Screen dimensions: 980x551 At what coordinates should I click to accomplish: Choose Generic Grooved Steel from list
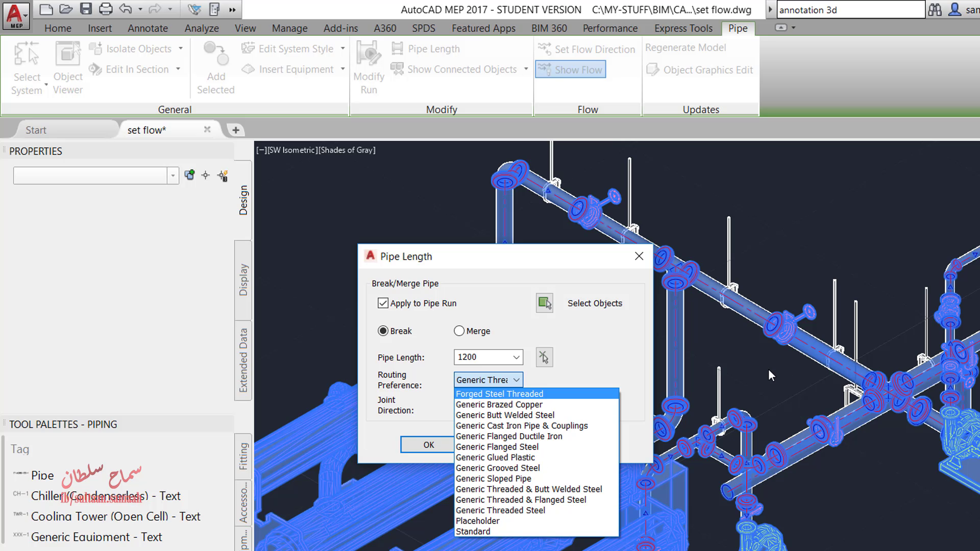[x=498, y=468]
